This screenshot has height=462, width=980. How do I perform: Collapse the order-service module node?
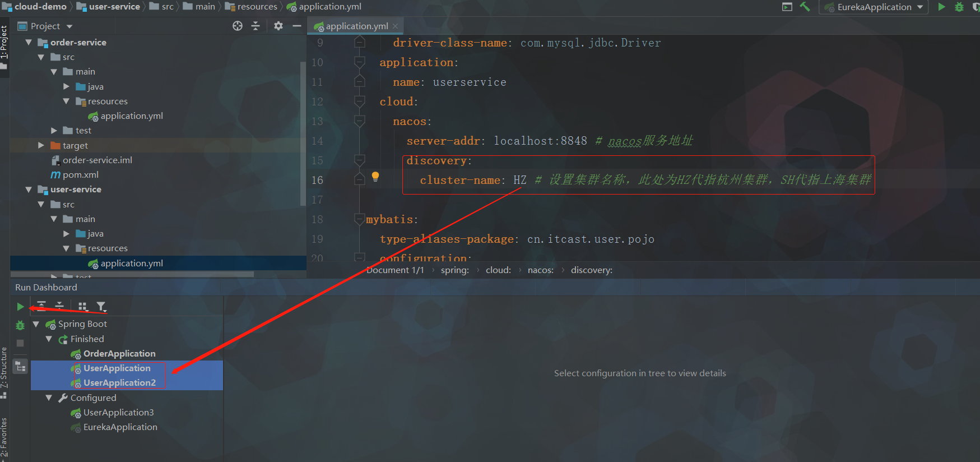coord(29,42)
